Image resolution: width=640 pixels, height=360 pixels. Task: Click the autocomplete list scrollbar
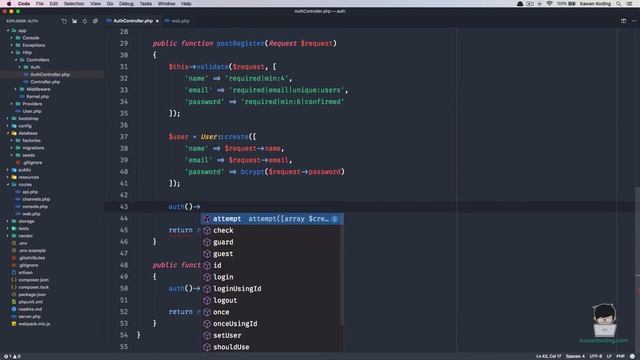[342, 269]
